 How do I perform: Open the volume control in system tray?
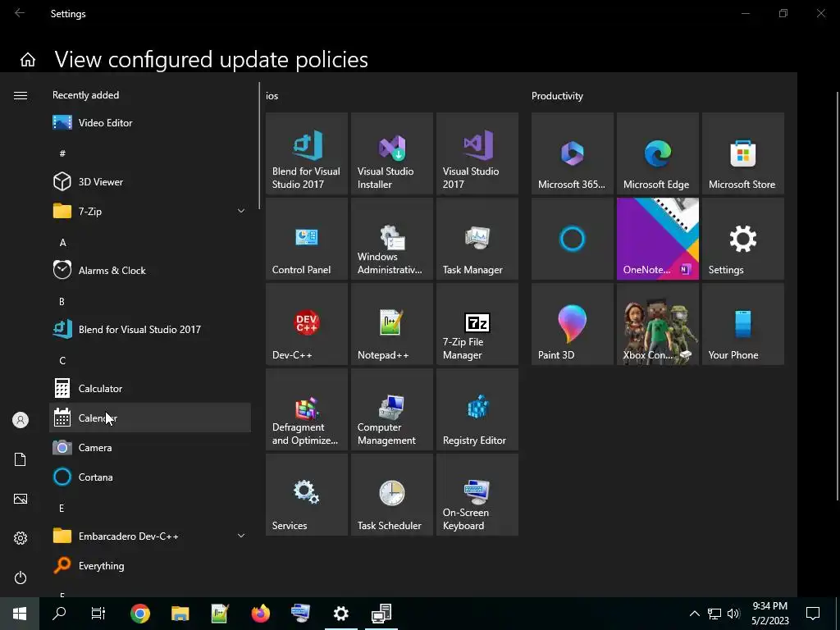733,614
